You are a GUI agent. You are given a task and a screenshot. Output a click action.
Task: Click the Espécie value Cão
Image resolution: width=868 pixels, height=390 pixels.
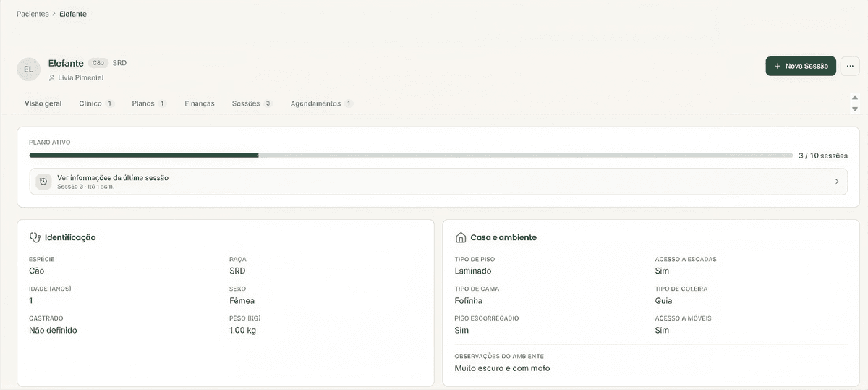pos(36,271)
